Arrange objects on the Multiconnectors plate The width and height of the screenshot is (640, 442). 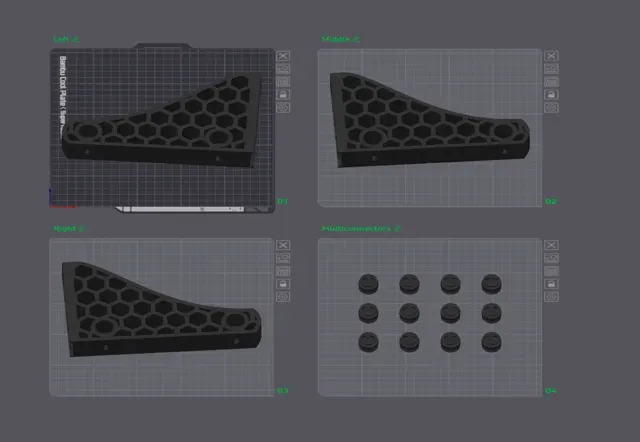pos(551,271)
